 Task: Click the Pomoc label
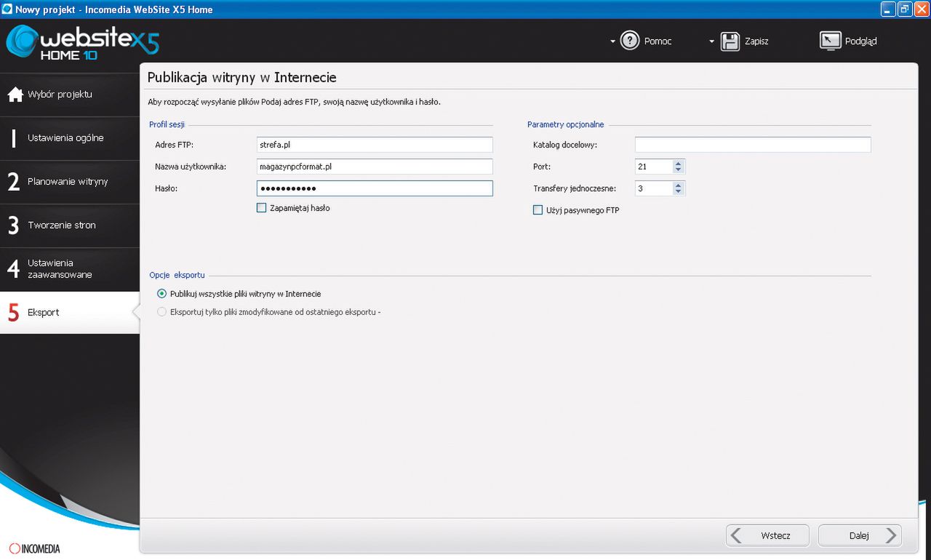point(658,41)
